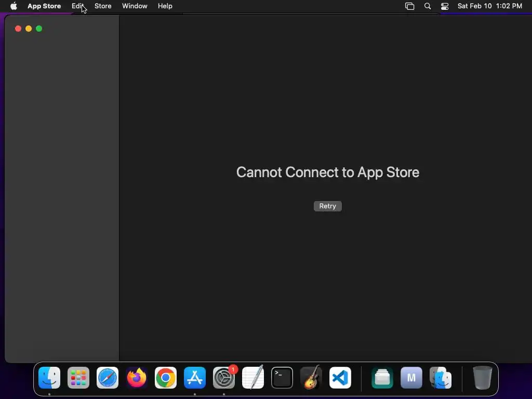Viewport: 532px width, 399px height.
Task: Open the Finder-like icon beside Trash
Action: pos(441,378)
